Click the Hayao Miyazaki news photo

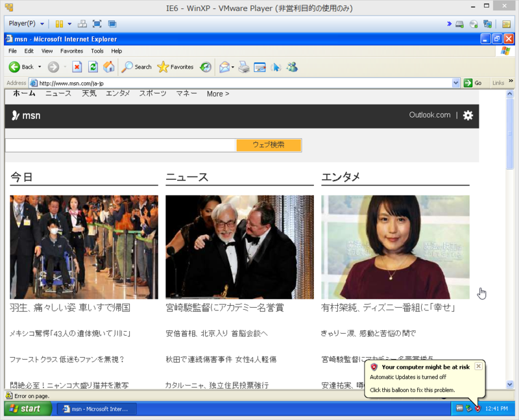(x=239, y=247)
